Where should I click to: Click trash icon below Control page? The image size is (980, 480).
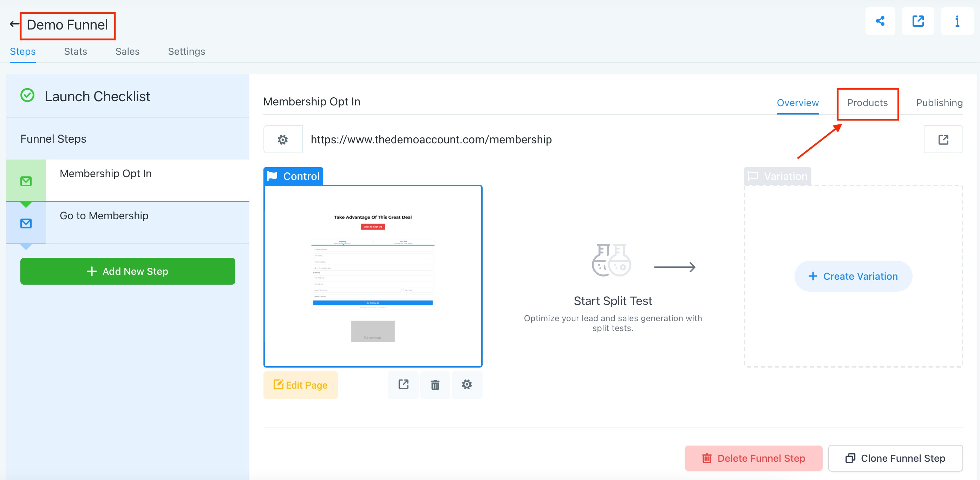[435, 385]
